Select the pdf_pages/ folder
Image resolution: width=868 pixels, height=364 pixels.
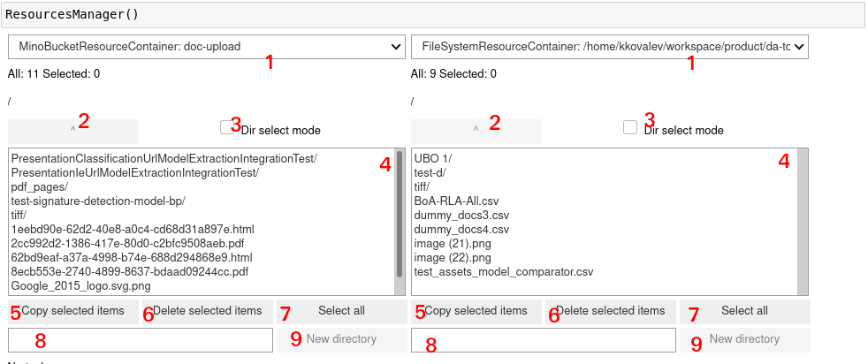click(40, 187)
